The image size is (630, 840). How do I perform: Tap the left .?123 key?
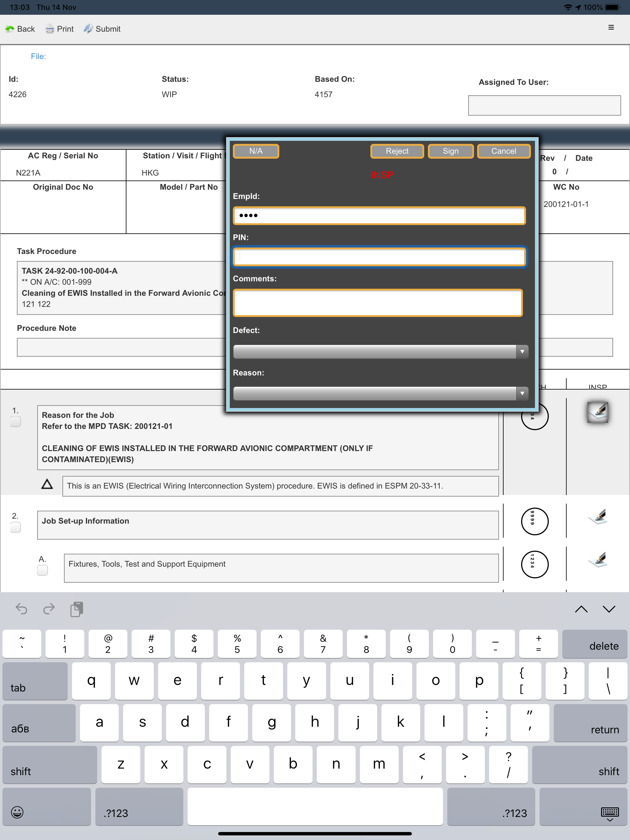tap(139, 806)
